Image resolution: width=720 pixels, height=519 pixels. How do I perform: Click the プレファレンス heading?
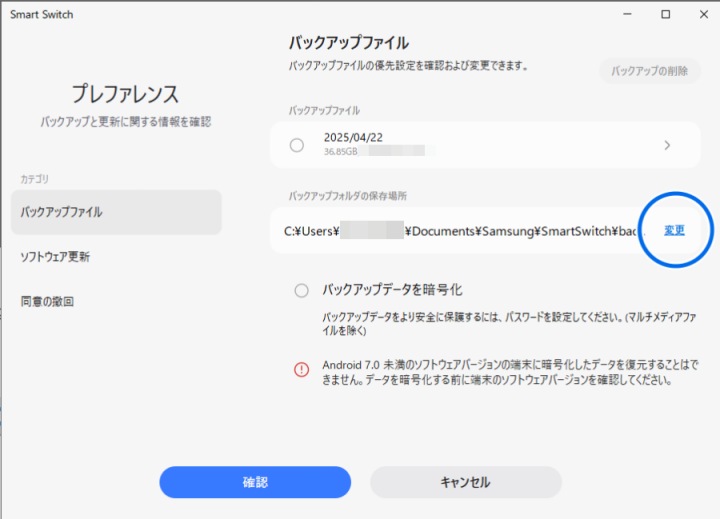coord(125,94)
